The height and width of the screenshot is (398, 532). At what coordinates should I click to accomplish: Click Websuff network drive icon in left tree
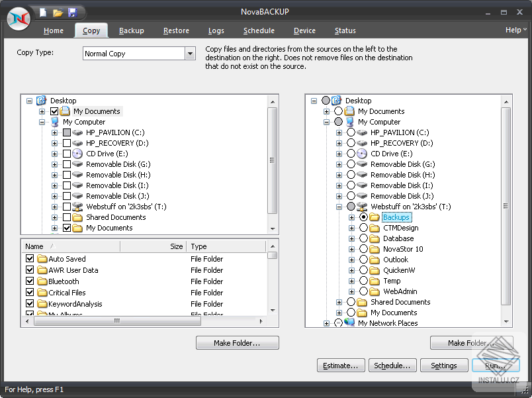tap(77, 207)
